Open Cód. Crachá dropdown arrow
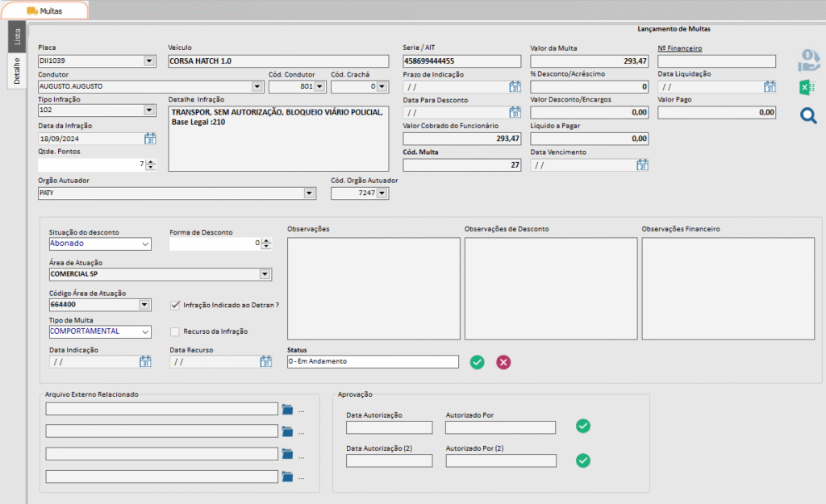 click(382, 86)
